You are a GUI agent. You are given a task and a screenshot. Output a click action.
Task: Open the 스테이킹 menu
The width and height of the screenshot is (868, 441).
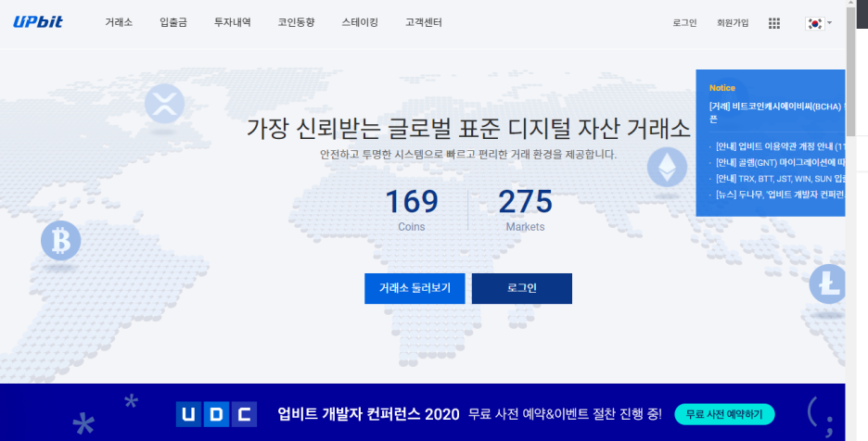pos(360,22)
